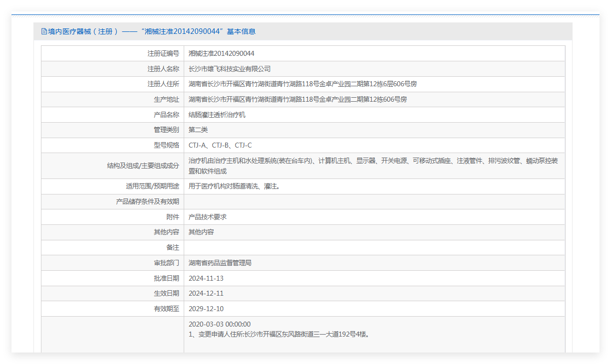The width and height of the screenshot is (611, 364).
Task: Click the 有效期至 label
Action: [166, 309]
